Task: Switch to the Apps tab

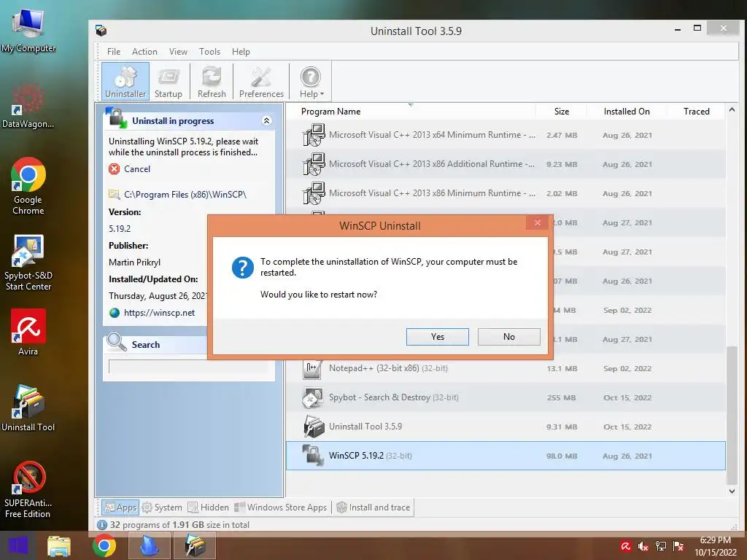Action: pos(120,507)
